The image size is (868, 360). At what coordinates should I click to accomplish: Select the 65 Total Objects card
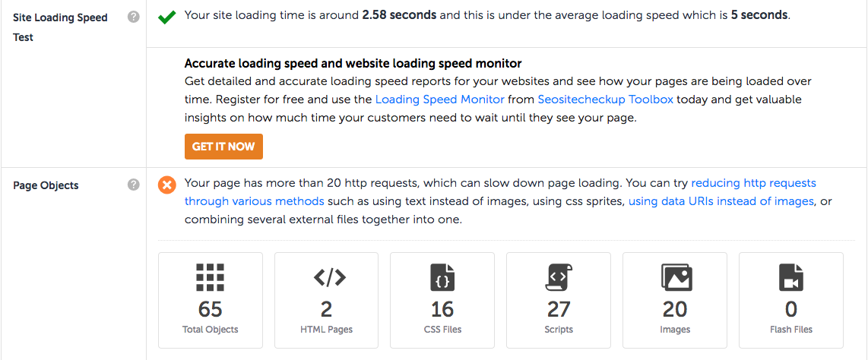[211, 300]
